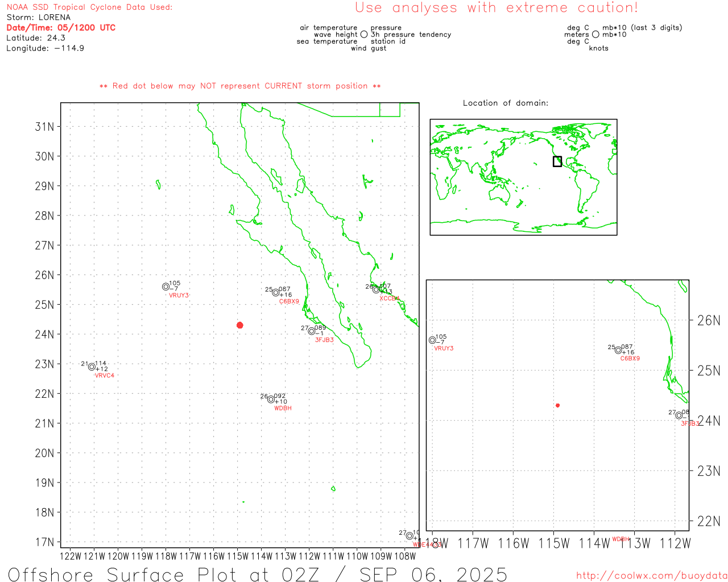Click the 17N latitude axis label
728x582 pixels.
(45, 542)
